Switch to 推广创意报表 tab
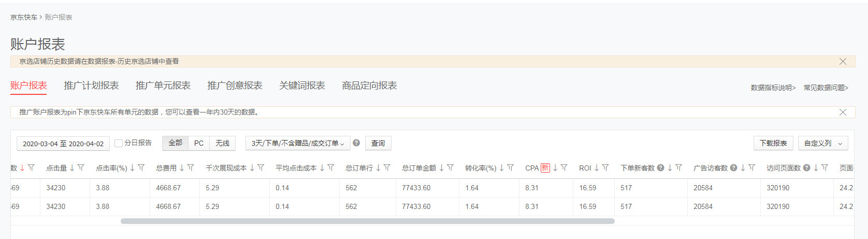This screenshot has width=868, height=239. [x=235, y=86]
